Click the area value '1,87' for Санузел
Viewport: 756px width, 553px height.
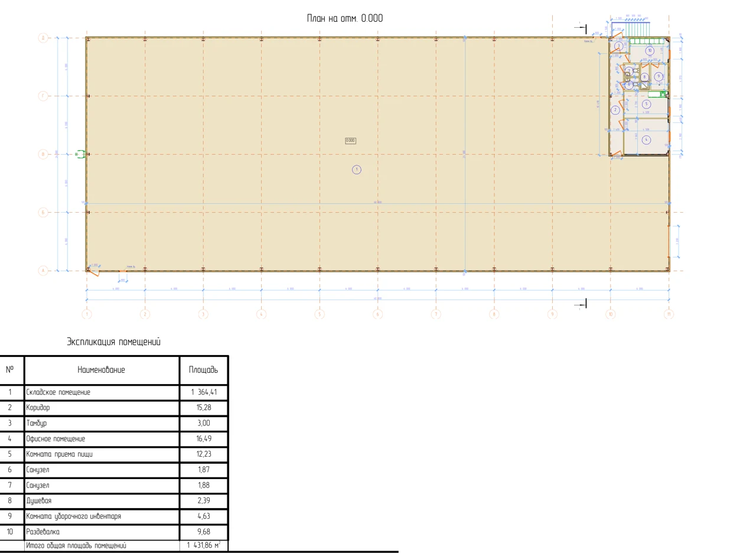[204, 470]
